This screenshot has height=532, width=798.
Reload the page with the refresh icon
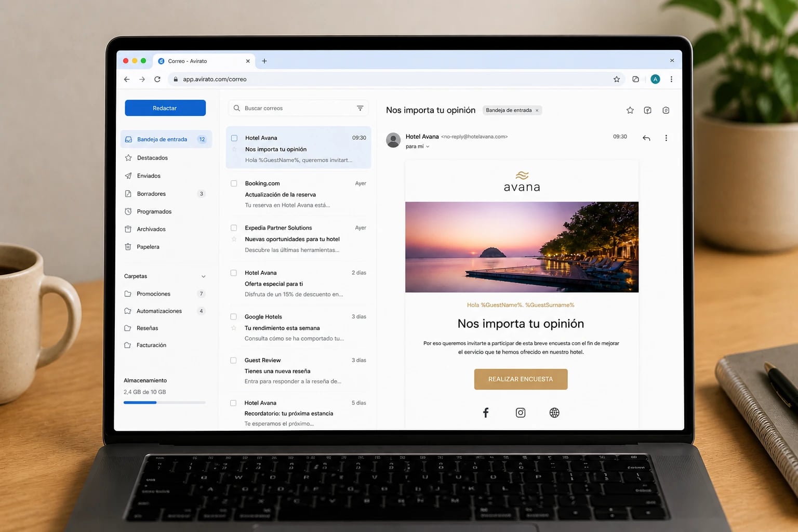pyautogui.click(x=157, y=79)
